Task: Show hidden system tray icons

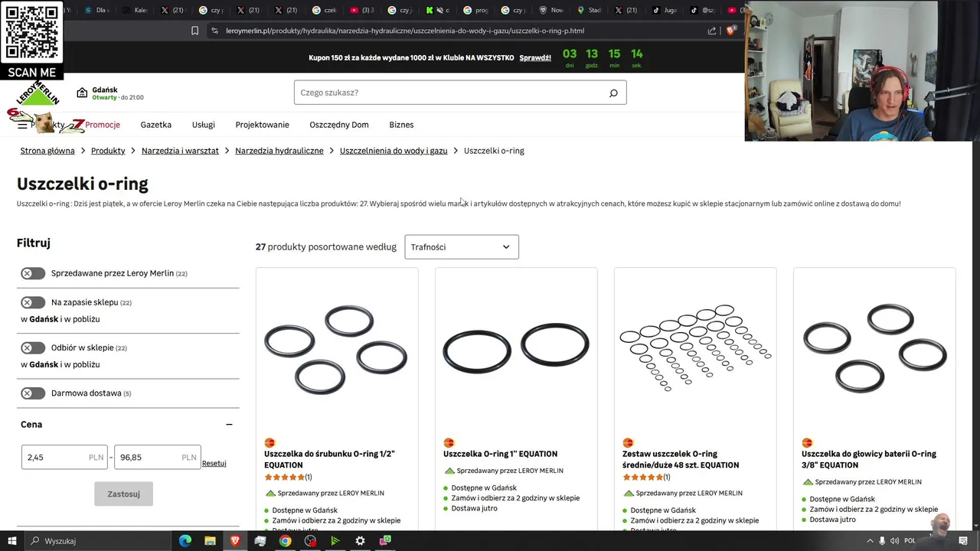Action: point(869,541)
